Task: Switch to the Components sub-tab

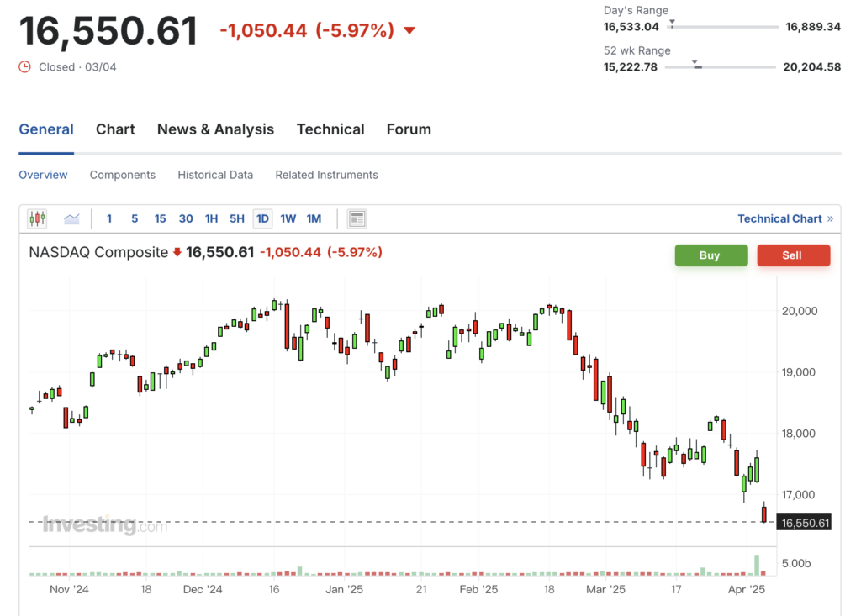Action: [x=123, y=175]
